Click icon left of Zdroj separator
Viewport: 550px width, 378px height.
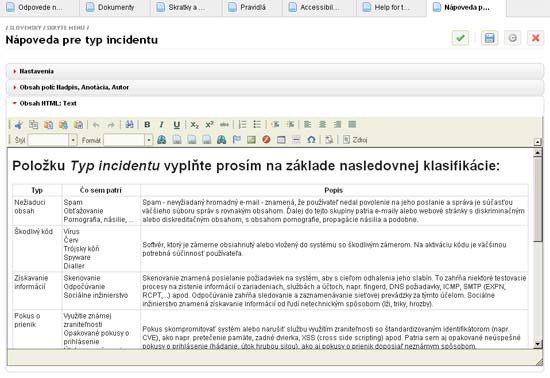329,140
